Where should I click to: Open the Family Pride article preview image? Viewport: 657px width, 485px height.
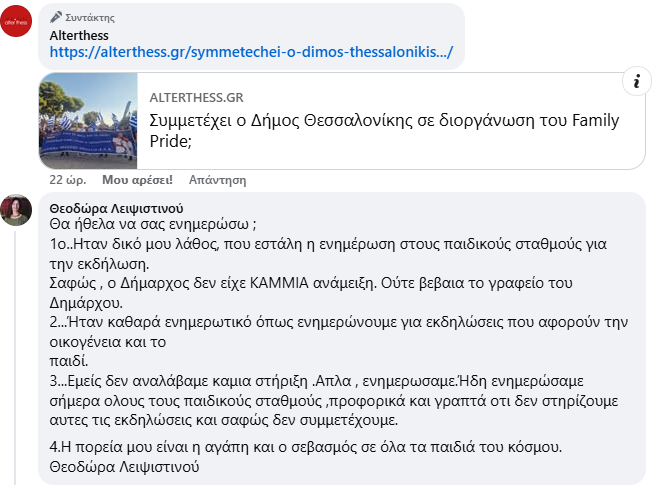pos(89,120)
